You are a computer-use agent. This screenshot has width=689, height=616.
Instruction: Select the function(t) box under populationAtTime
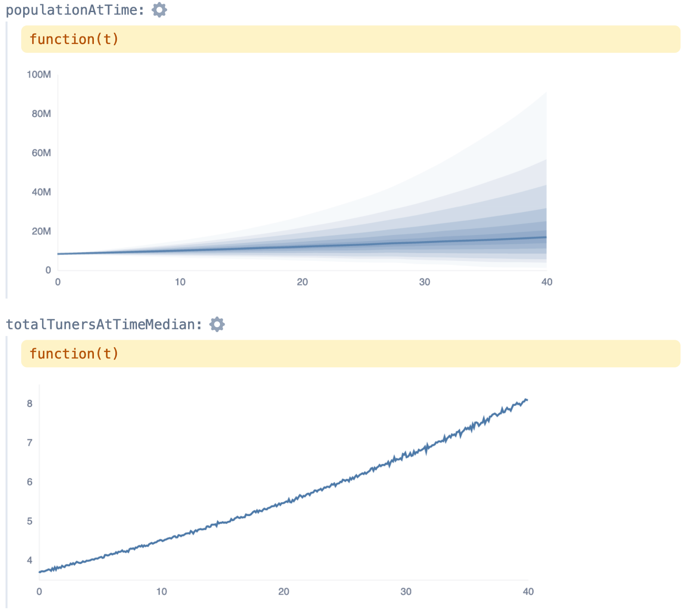[x=351, y=39]
